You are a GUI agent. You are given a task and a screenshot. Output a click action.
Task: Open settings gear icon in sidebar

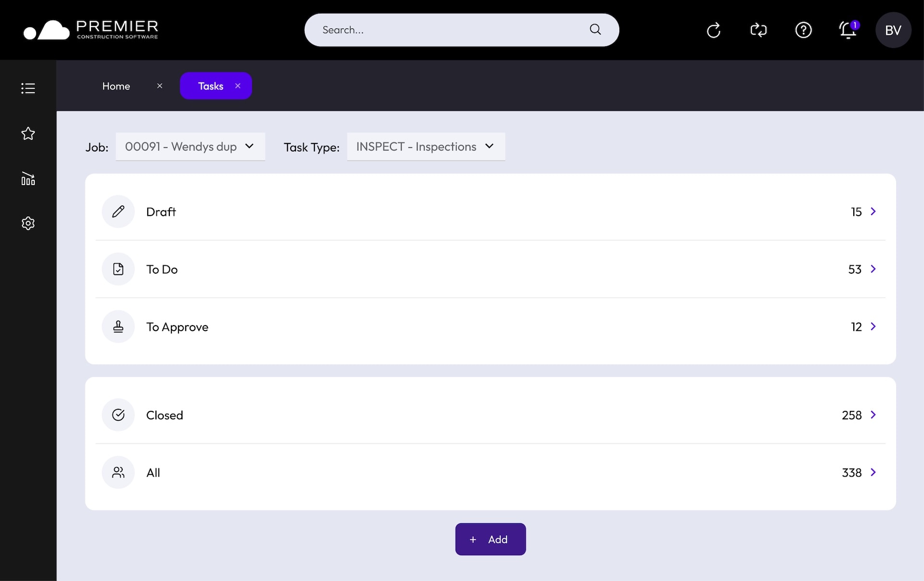pyautogui.click(x=28, y=223)
